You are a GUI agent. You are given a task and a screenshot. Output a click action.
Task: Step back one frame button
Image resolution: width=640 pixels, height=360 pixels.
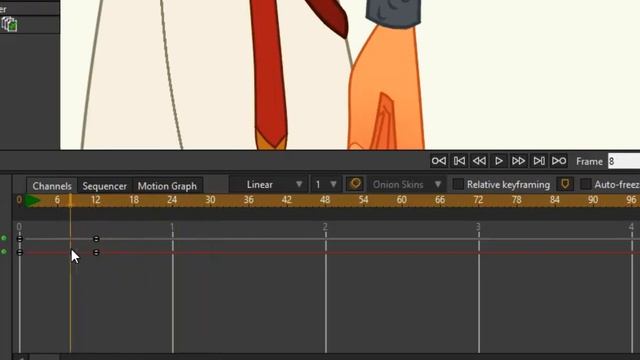459,161
